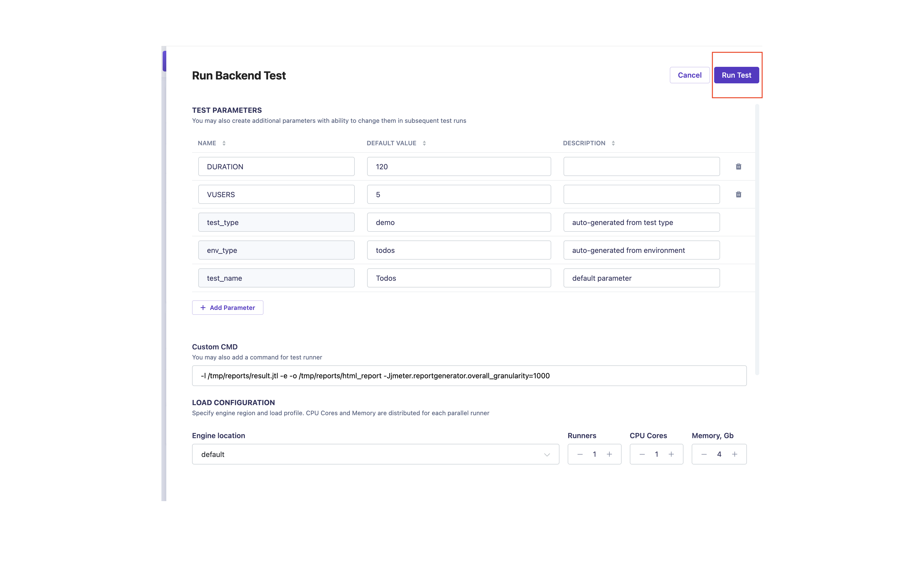Focus the Custom CMD input field
Screen dimensions: 924x578
469,376
